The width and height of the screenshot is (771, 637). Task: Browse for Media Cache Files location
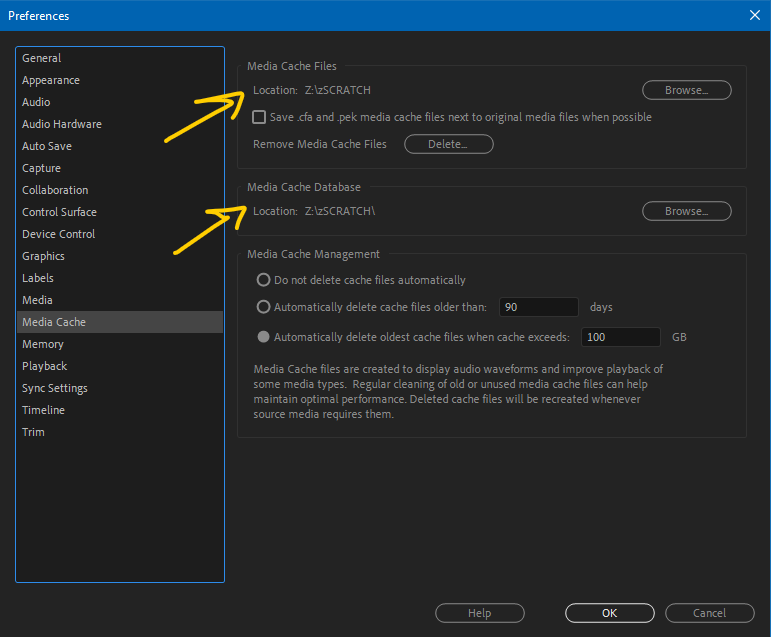coord(686,90)
